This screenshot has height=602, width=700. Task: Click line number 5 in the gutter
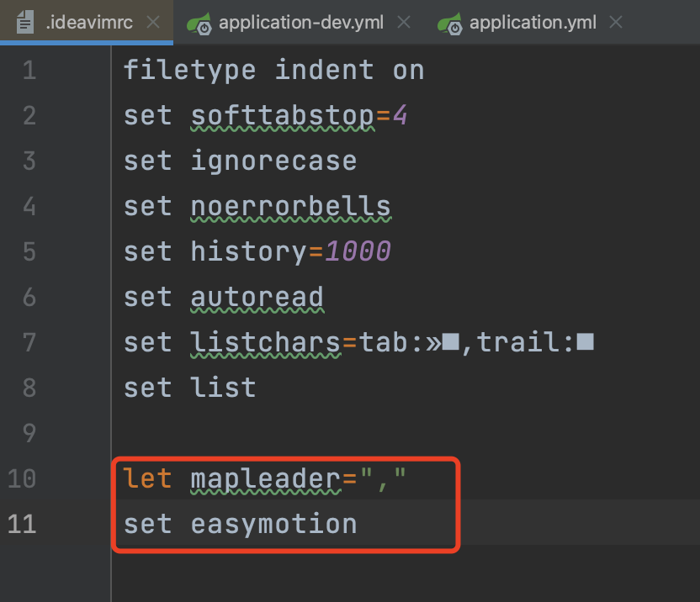click(29, 251)
